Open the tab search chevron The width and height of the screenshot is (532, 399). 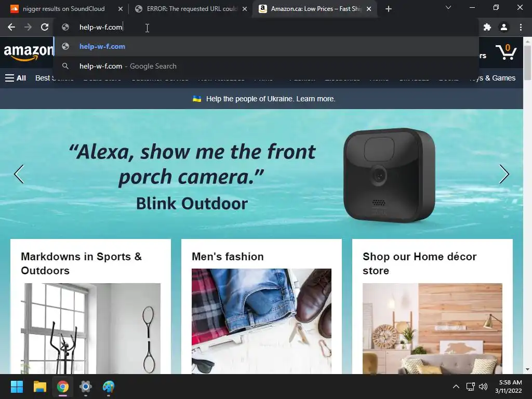448,7
